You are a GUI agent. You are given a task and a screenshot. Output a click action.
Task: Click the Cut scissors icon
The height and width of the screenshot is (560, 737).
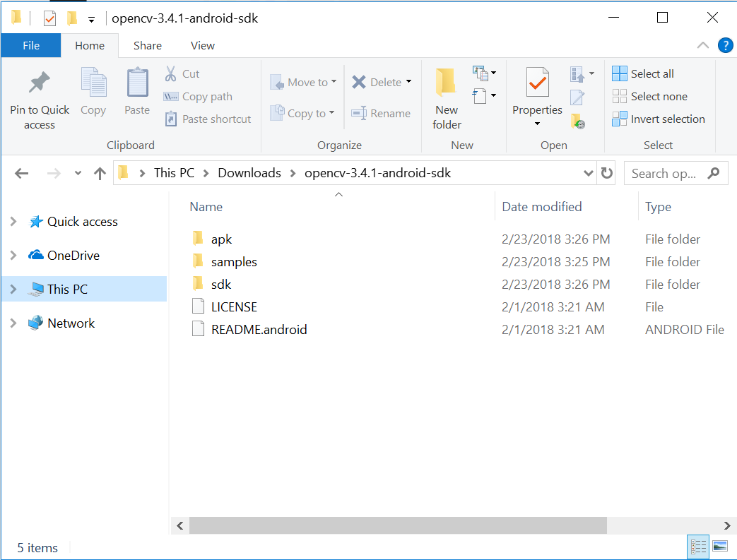pyautogui.click(x=170, y=73)
